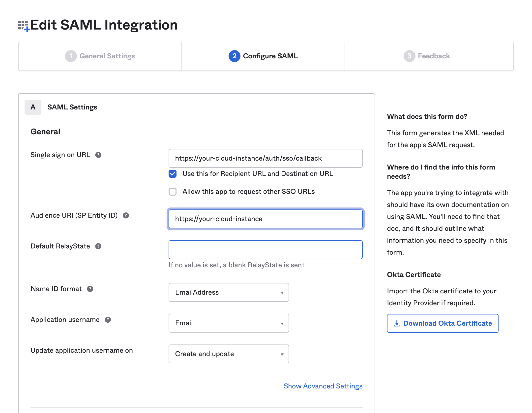Viewport: 532px width, 413px height.
Task: Click the app grid icon beside the title
Action: click(24, 26)
